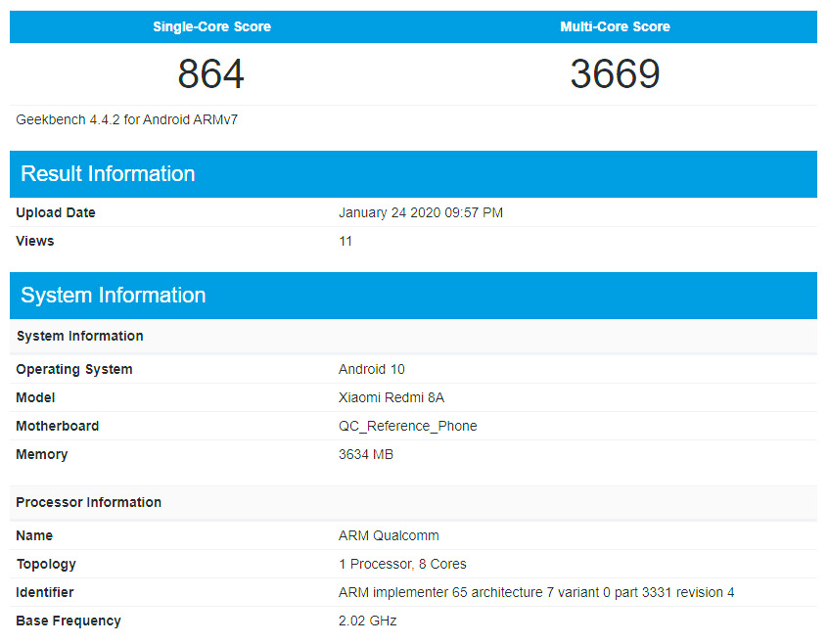Image resolution: width=829 pixels, height=644 pixels.
Task: Click the Topology label
Action: tap(46, 564)
